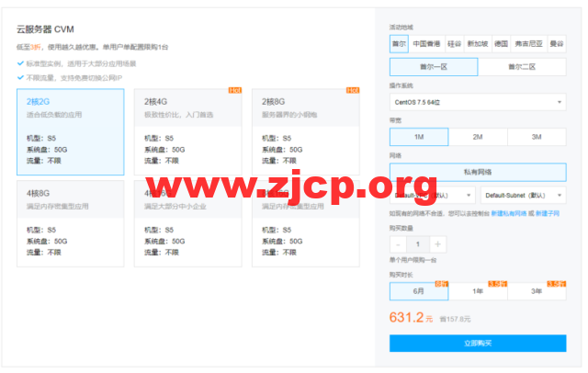Choose 6月 purchase duration

coord(419,291)
